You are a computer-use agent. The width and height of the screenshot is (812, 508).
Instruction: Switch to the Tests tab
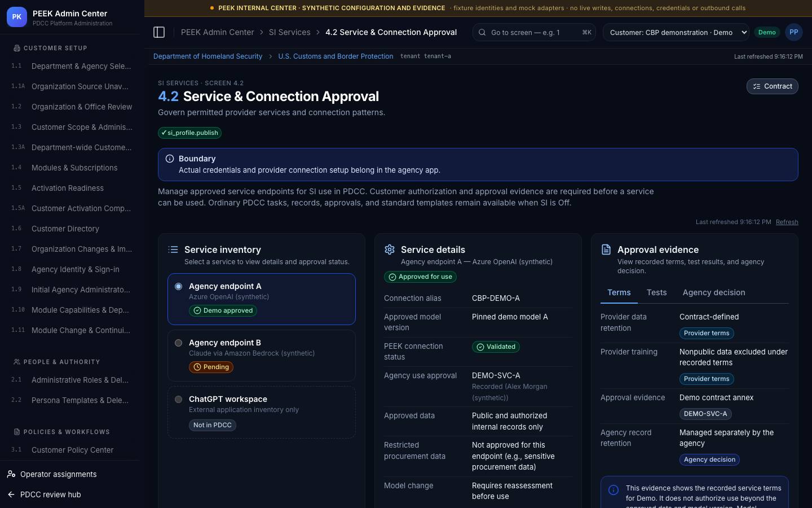coord(656,292)
